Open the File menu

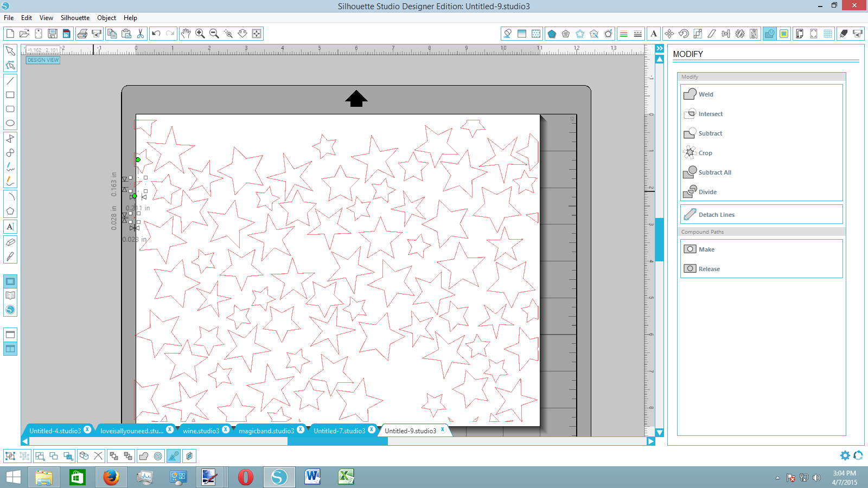pyautogui.click(x=9, y=18)
